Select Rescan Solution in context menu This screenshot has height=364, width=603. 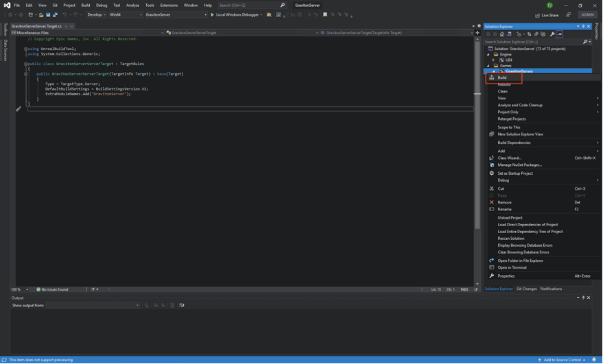tap(543, 239)
